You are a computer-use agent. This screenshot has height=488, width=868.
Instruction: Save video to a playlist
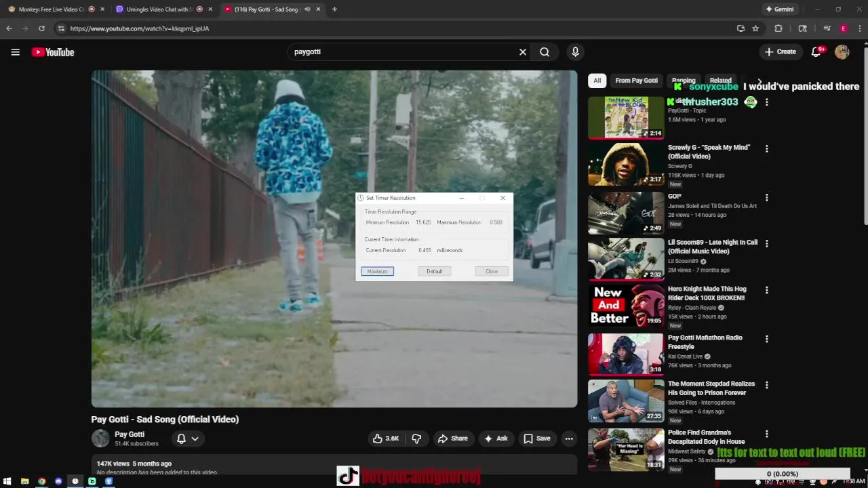[x=536, y=439]
